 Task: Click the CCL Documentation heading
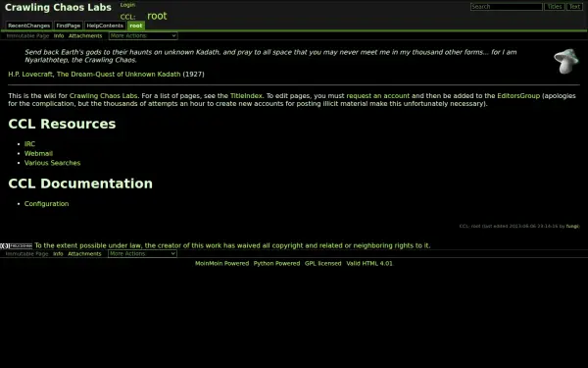(80, 184)
